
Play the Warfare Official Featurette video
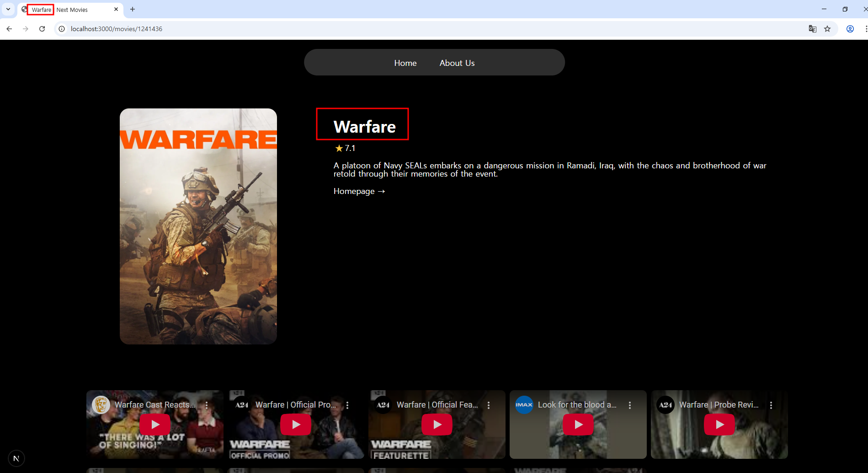point(437,425)
